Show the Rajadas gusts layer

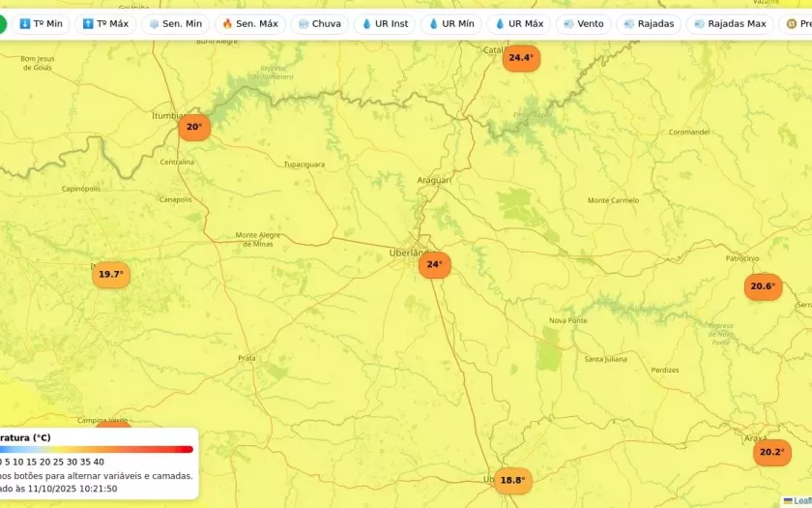coord(649,23)
